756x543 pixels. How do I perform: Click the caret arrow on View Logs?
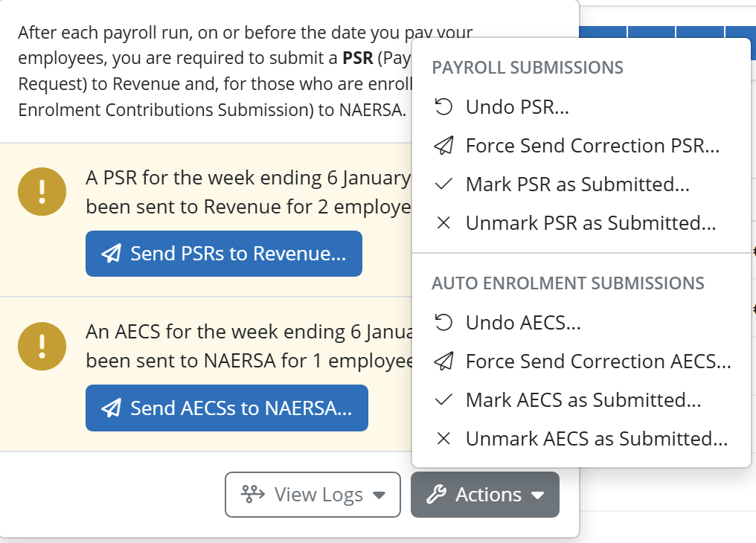pyautogui.click(x=379, y=495)
